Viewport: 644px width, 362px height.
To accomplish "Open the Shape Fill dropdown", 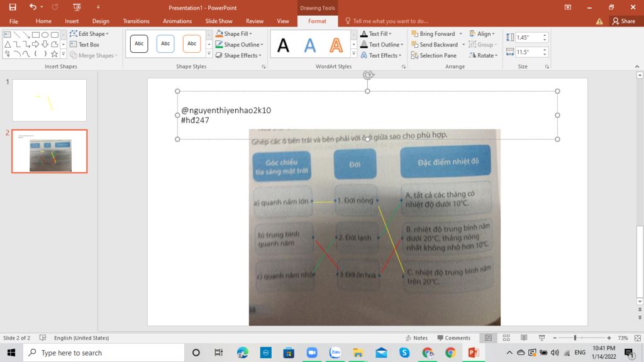I will click(234, 34).
